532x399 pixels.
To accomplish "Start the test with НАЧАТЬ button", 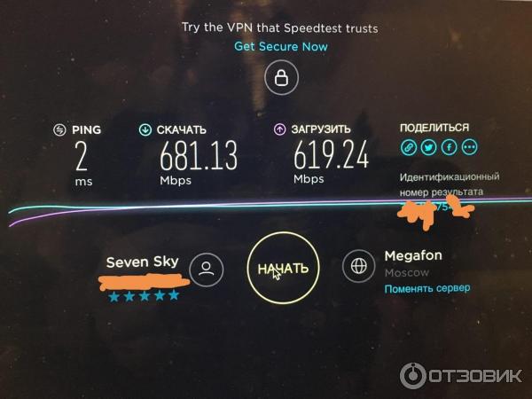I will 283,268.
